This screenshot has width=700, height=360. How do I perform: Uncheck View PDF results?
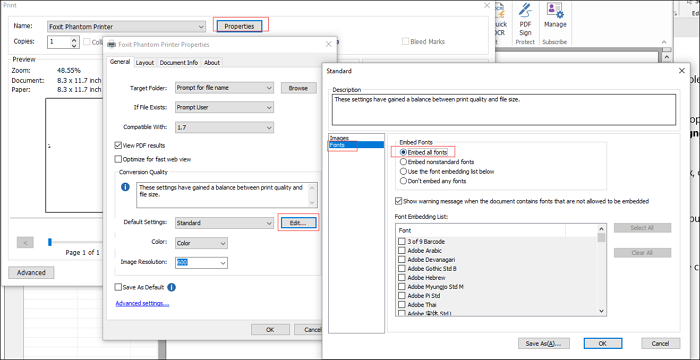(118, 145)
